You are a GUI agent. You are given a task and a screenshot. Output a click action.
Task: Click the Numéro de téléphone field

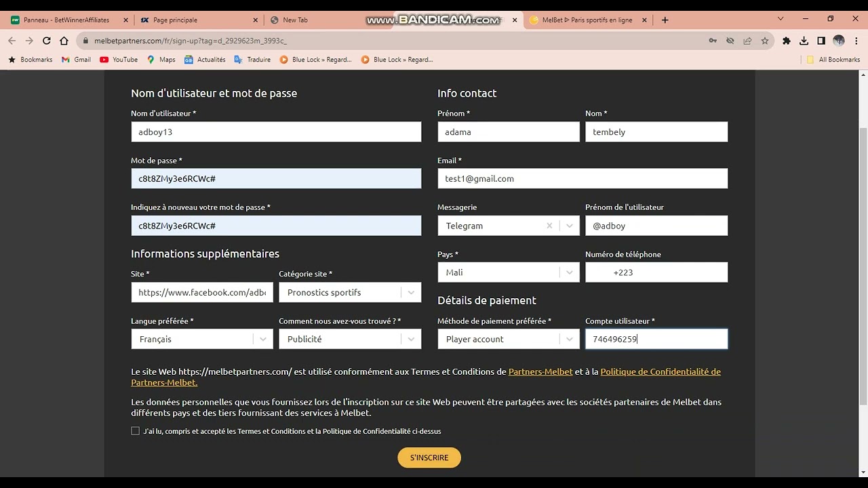[x=656, y=272]
